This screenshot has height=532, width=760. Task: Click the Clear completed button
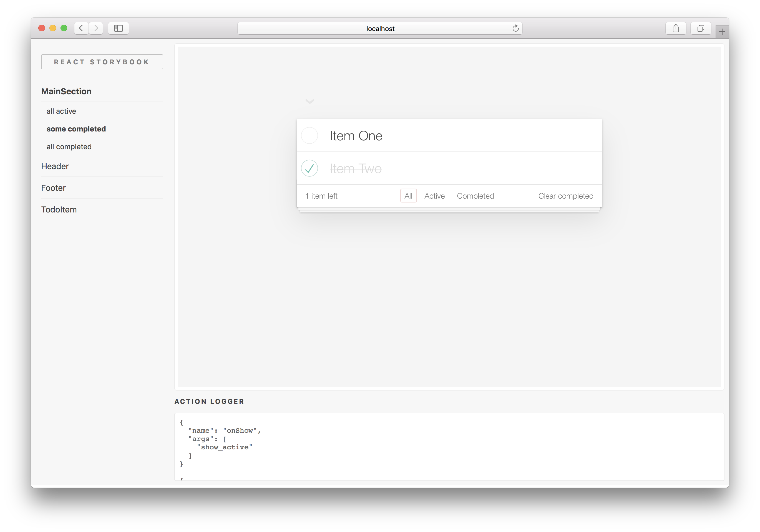click(566, 196)
